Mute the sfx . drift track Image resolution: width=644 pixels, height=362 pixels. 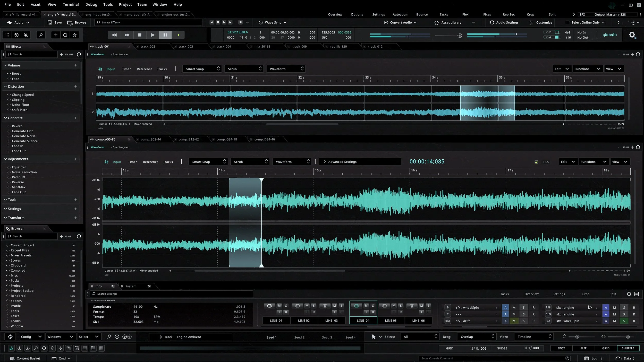514,321
